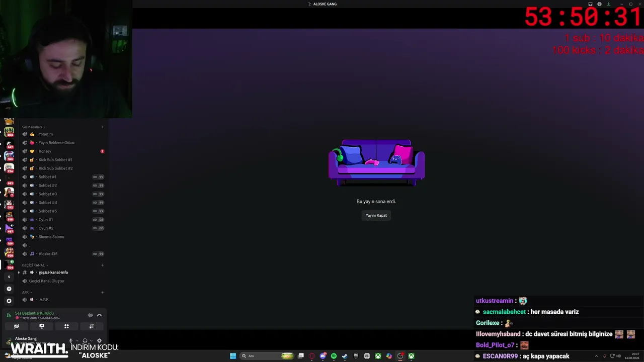Open the server with 808 badge

pyautogui.click(x=9, y=132)
